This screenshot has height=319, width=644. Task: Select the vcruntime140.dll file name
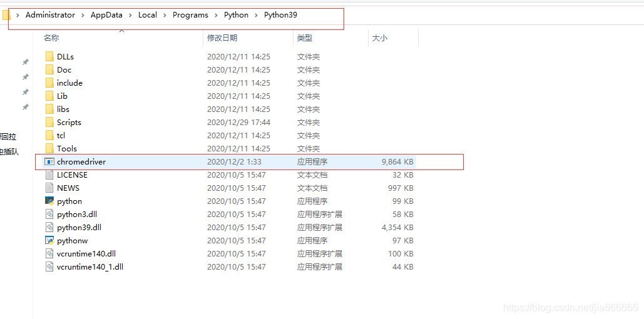coord(86,254)
